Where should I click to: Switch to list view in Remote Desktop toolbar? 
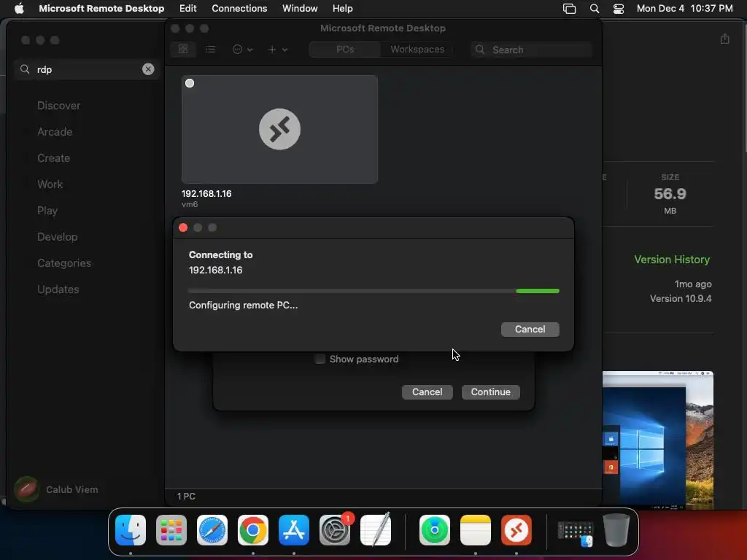tap(210, 49)
